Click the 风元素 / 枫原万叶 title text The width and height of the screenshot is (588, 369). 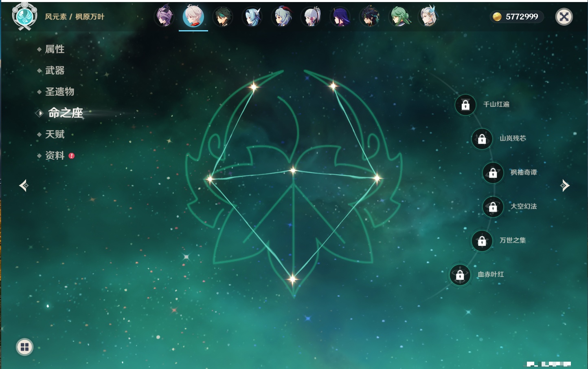75,17
